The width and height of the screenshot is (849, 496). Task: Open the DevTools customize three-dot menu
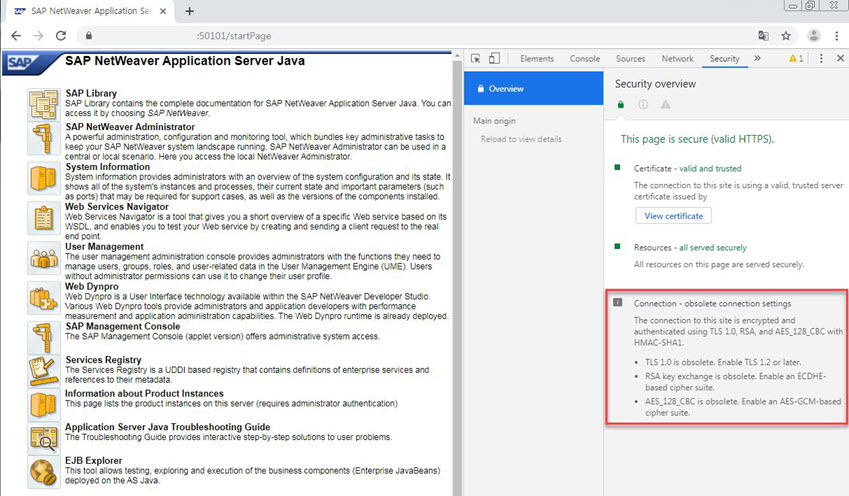(821, 58)
